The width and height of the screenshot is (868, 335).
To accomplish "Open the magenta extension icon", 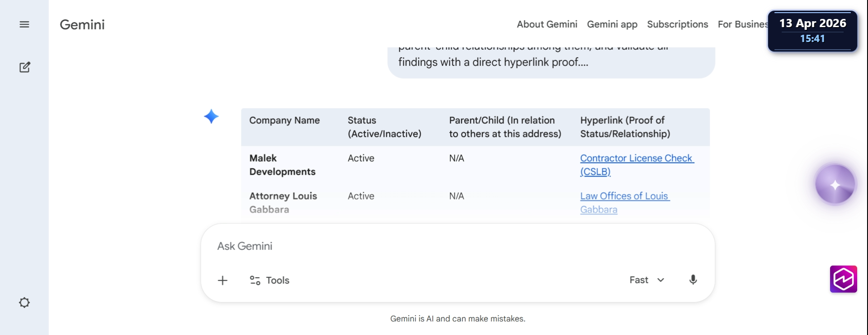I will (x=843, y=279).
